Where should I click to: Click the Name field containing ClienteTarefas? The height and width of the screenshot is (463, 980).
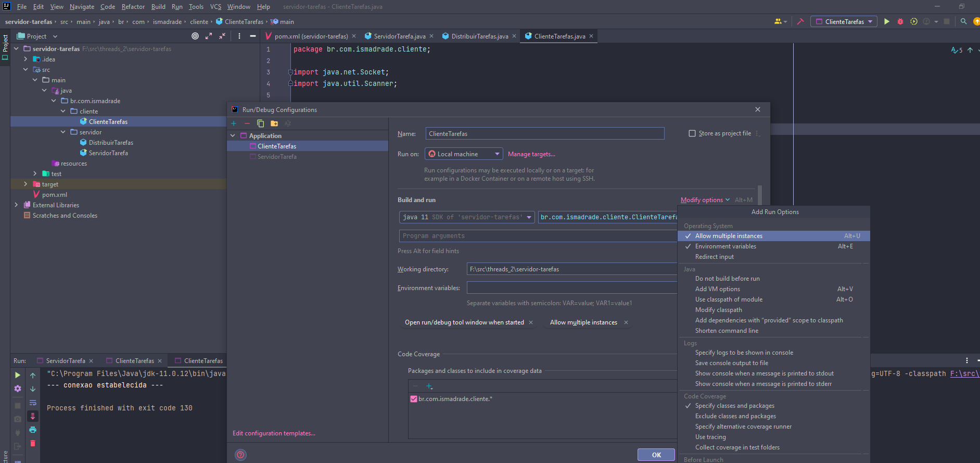[545, 133]
